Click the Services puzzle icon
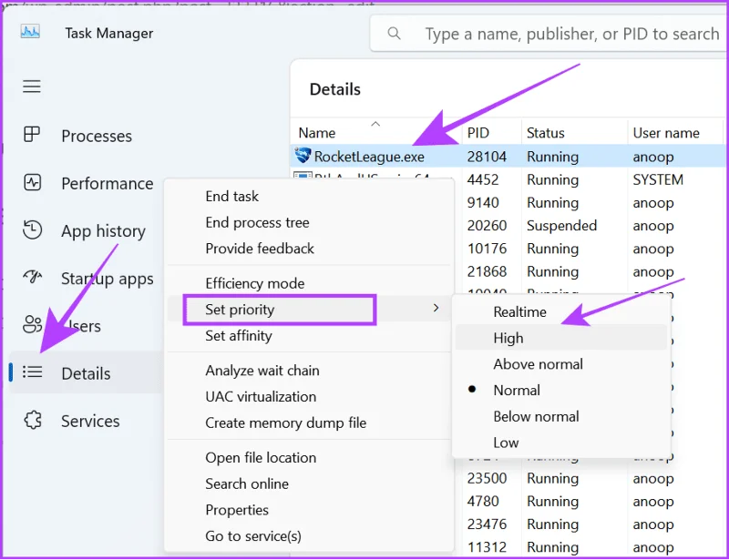 33,420
